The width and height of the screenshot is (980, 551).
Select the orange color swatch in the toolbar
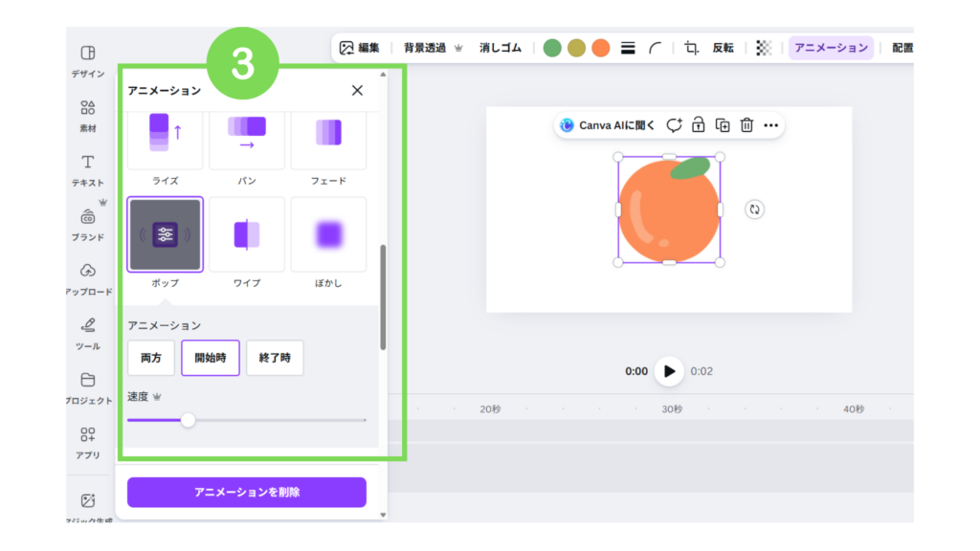click(600, 45)
